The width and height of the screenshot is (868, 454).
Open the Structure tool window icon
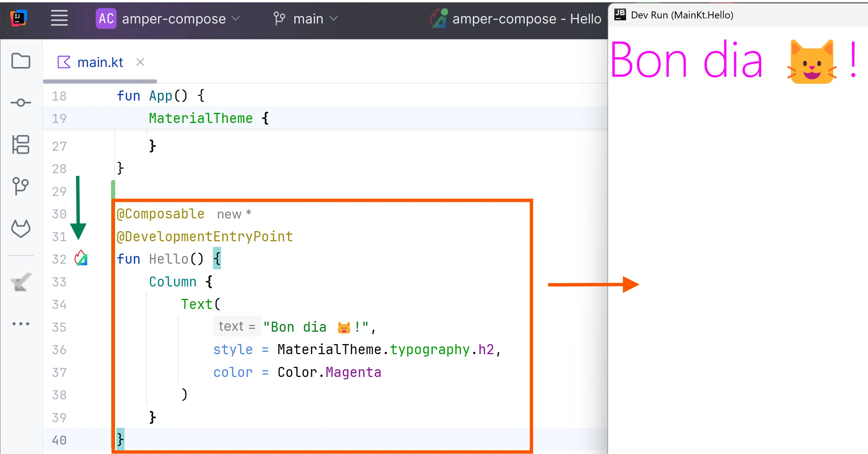tap(20, 145)
